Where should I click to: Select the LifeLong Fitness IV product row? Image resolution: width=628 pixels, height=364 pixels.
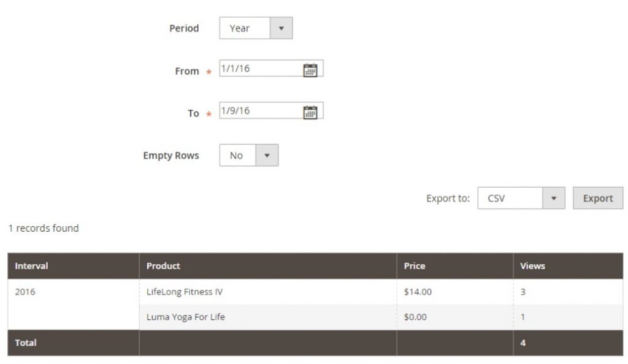(184, 292)
